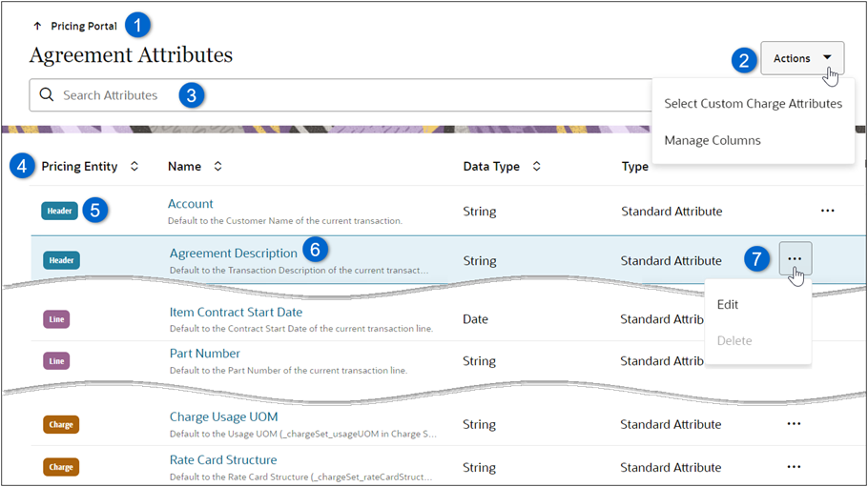Sort by Data Type column arrows
This screenshot has height=487, width=868.
point(536,166)
